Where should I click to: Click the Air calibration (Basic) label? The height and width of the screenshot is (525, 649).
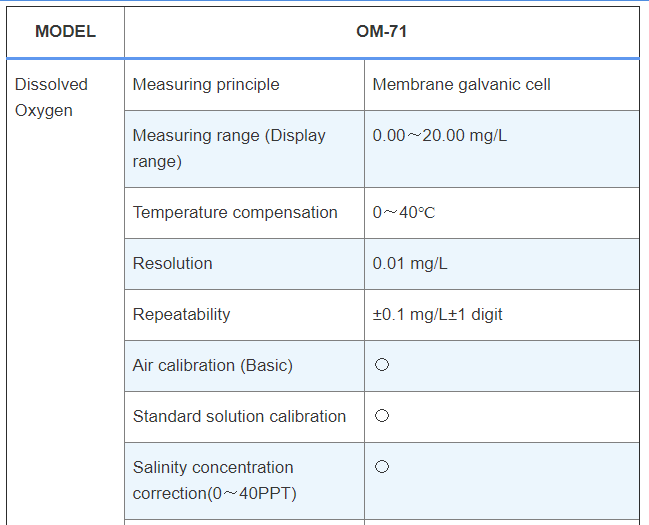click(x=212, y=365)
